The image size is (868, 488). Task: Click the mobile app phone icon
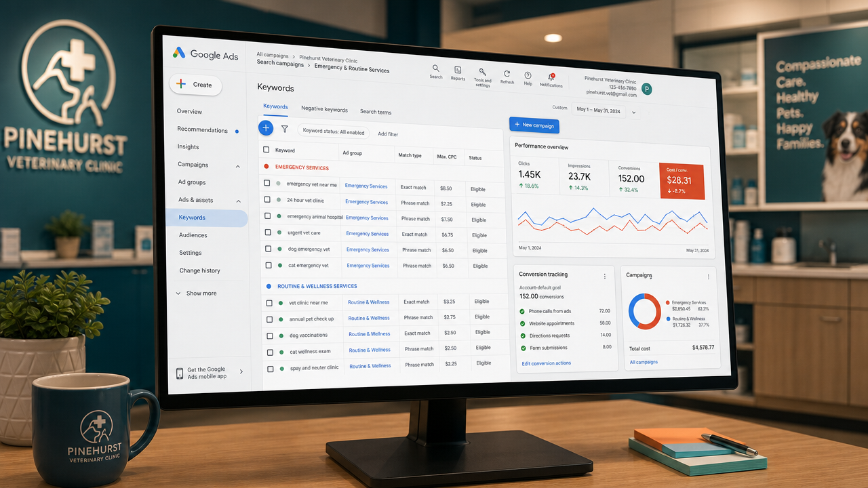(x=180, y=373)
